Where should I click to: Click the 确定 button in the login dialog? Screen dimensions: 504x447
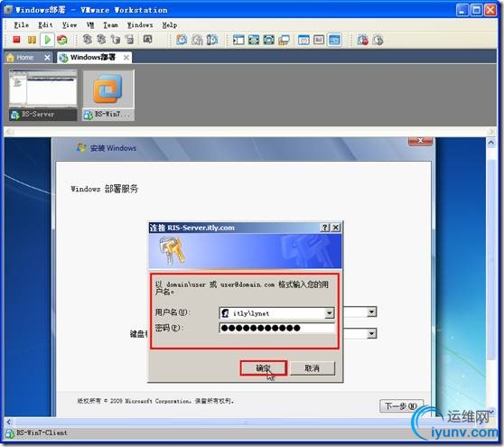pyautogui.click(x=263, y=368)
